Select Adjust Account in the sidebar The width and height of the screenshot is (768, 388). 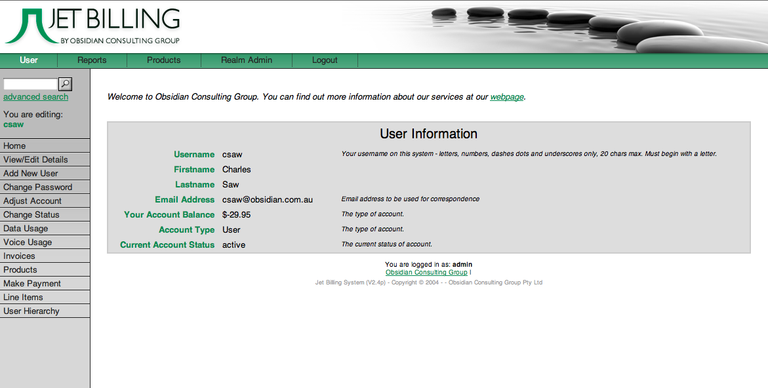[x=45, y=201]
